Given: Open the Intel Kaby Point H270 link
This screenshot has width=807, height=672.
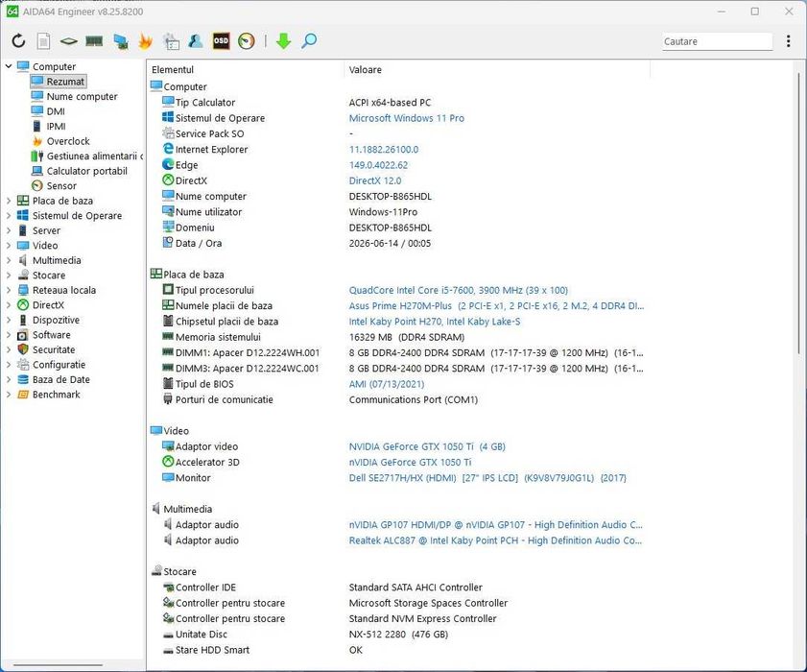Looking at the screenshot, I should pyautogui.click(x=435, y=322).
